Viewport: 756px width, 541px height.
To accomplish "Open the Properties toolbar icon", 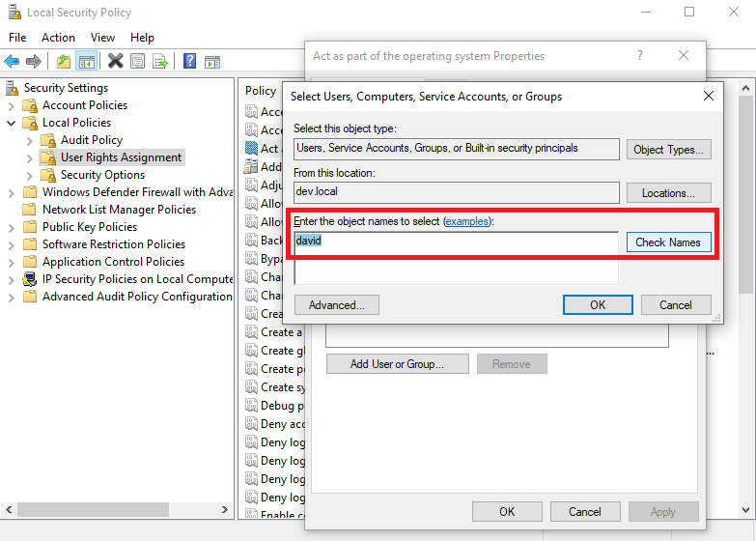I will [137, 62].
